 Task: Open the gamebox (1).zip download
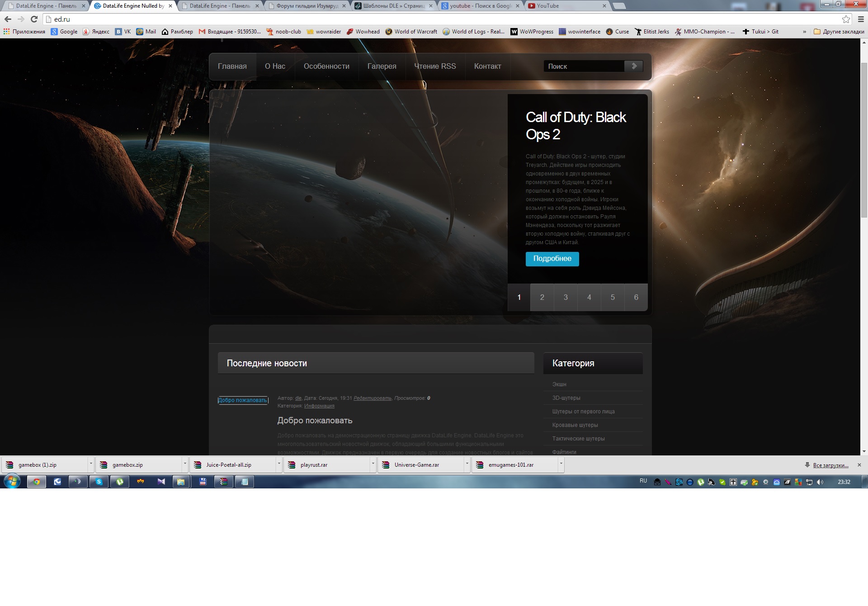coord(44,465)
